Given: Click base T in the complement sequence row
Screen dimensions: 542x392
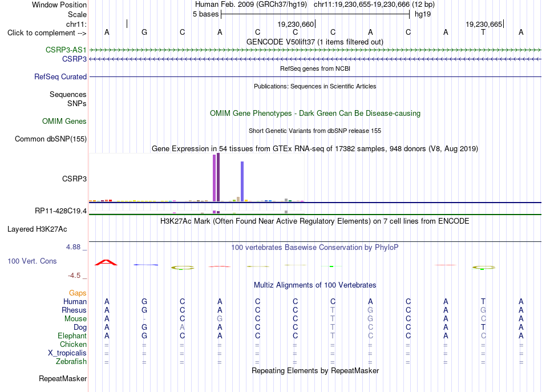Looking at the screenshot, I should [x=483, y=32].
